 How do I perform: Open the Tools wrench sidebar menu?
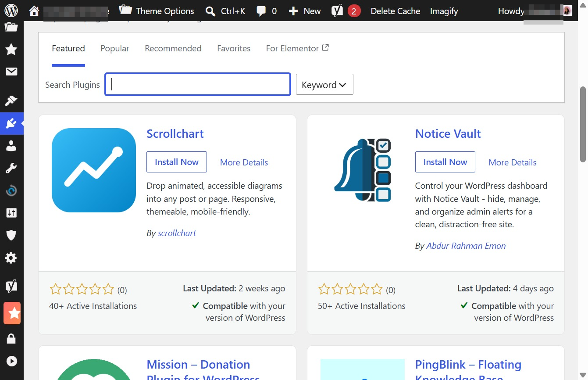(x=11, y=168)
